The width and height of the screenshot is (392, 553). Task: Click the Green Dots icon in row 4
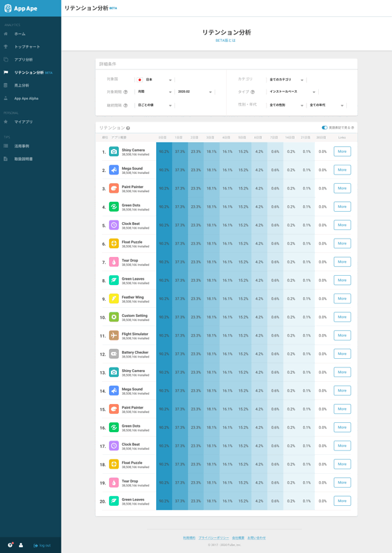pos(114,207)
